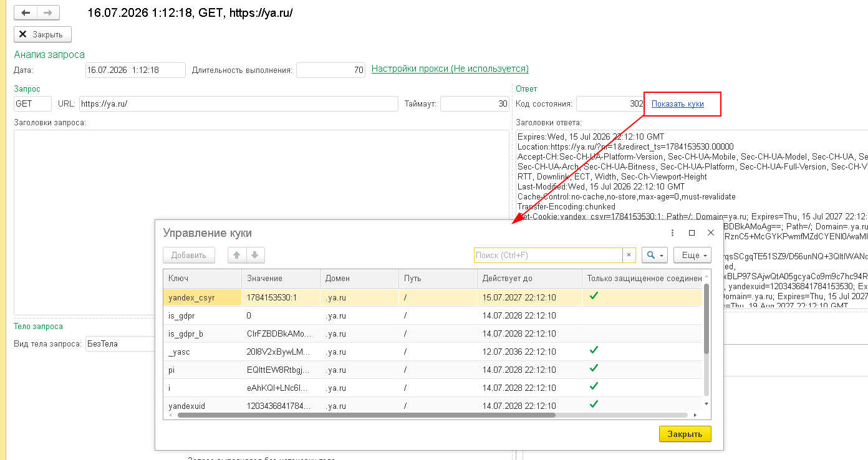868x460 pixels.
Task: Sort by the Домен column header
Action: click(360, 278)
